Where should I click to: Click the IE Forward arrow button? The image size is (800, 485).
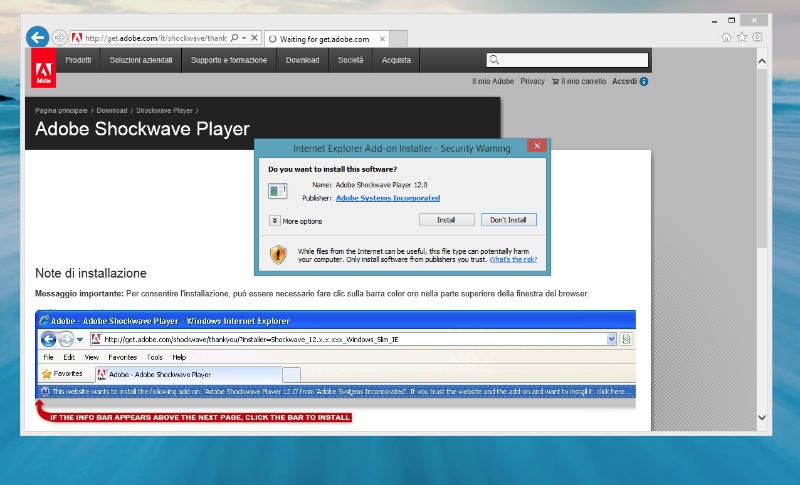click(59, 38)
